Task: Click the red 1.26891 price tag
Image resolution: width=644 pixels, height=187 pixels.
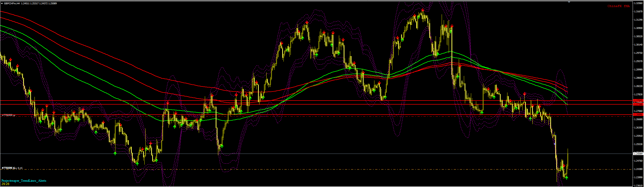Action: [x=638, y=115]
